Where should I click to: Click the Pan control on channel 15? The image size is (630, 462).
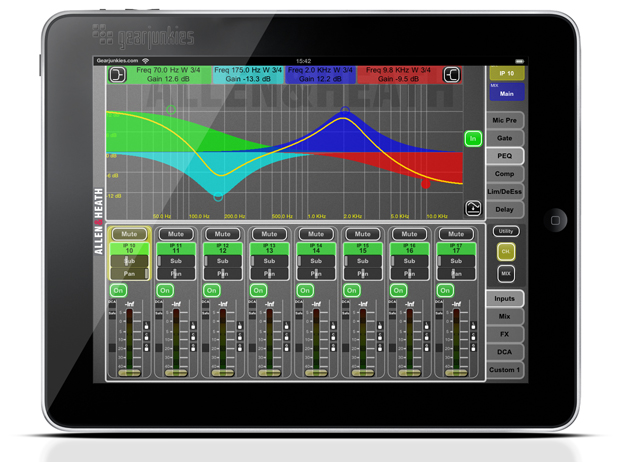point(362,274)
